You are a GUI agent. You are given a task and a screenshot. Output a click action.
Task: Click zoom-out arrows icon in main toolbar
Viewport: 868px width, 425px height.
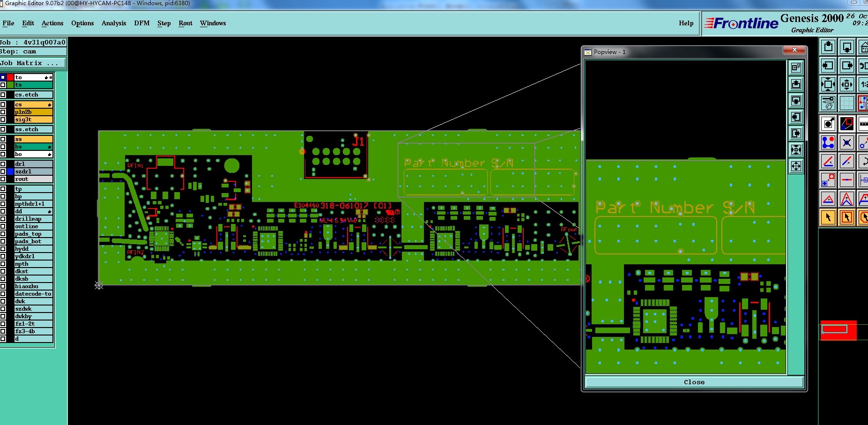[x=847, y=84]
